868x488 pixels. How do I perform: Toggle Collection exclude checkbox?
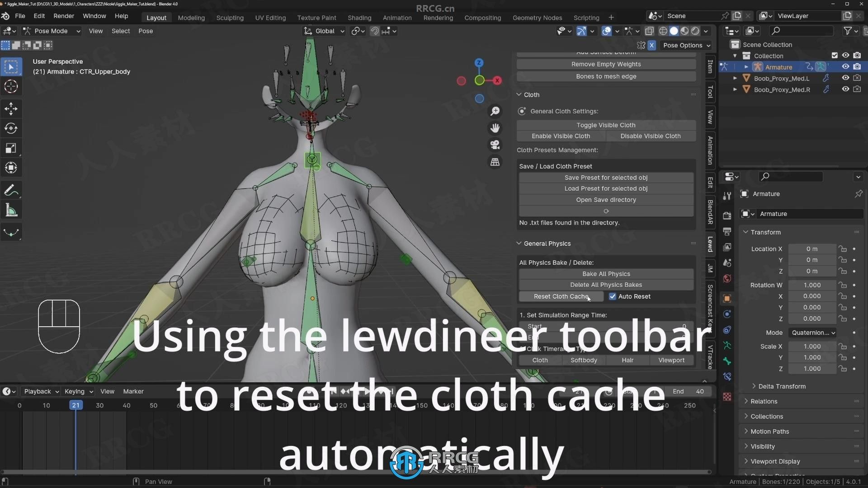tap(835, 56)
